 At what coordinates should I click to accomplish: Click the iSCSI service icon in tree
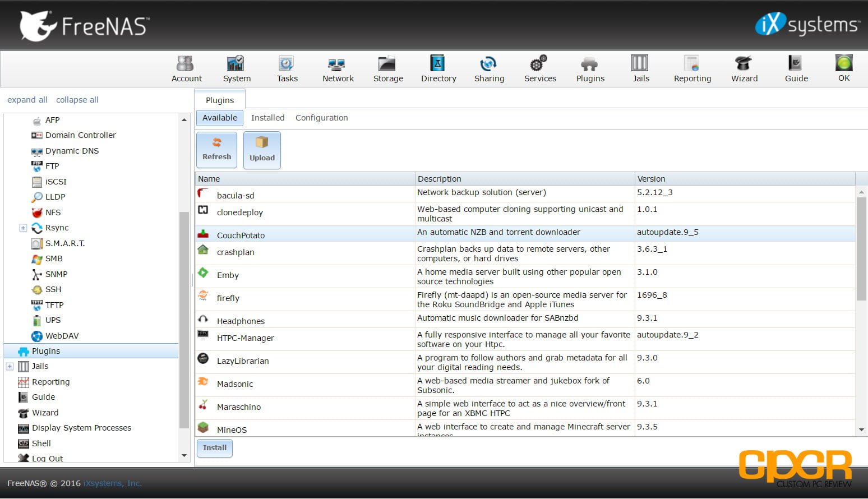pos(37,182)
